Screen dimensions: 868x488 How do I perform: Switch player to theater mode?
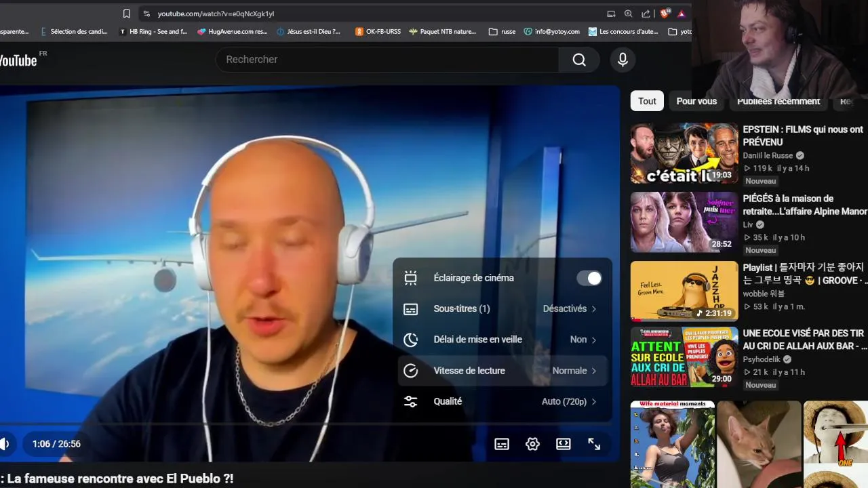(564, 444)
